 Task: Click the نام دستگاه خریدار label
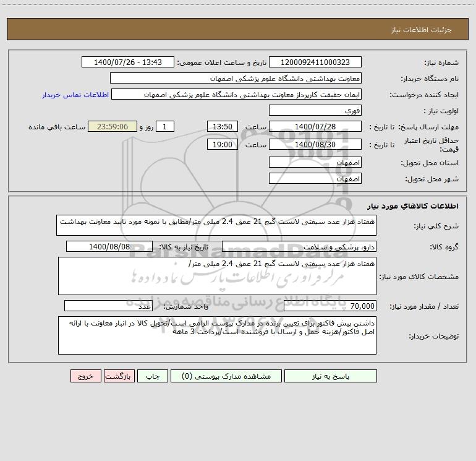(x=430, y=79)
